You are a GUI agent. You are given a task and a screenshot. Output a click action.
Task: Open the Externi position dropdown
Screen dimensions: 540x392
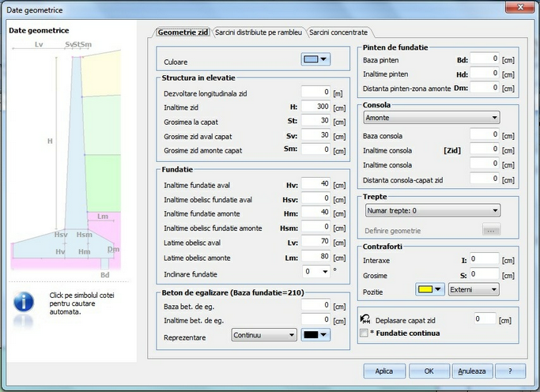click(x=474, y=289)
